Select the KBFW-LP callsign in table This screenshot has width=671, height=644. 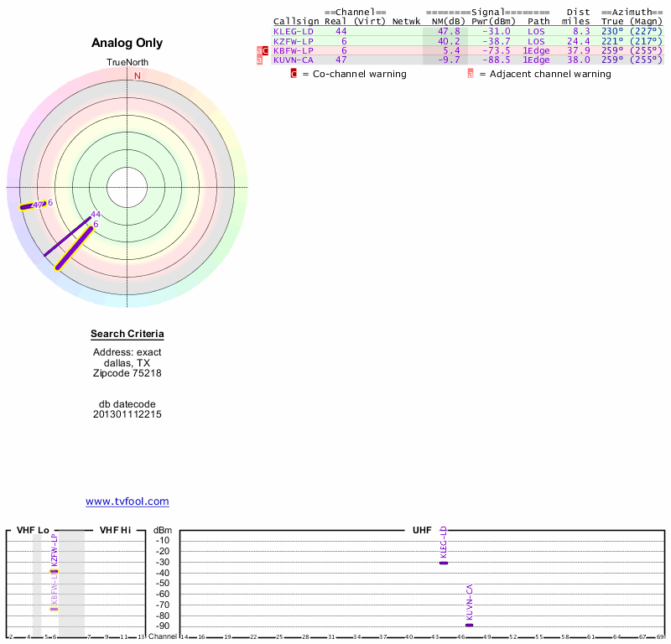294,50
